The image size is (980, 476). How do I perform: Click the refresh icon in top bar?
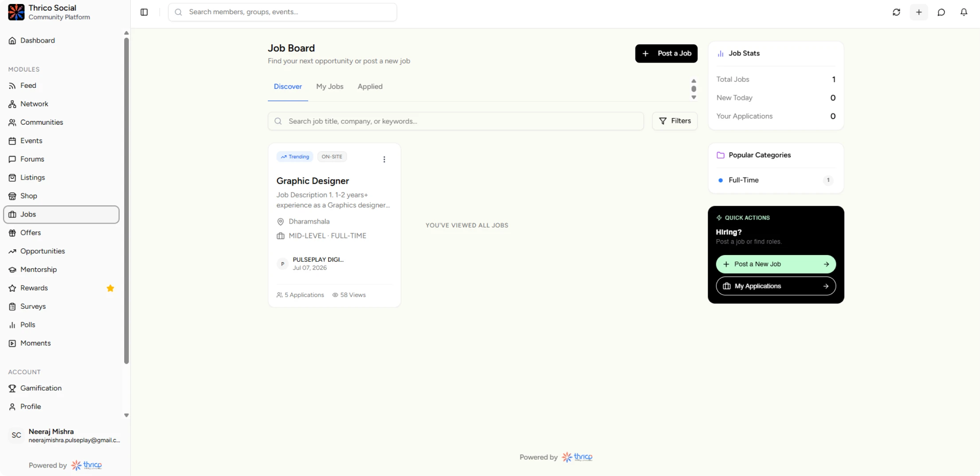point(896,12)
